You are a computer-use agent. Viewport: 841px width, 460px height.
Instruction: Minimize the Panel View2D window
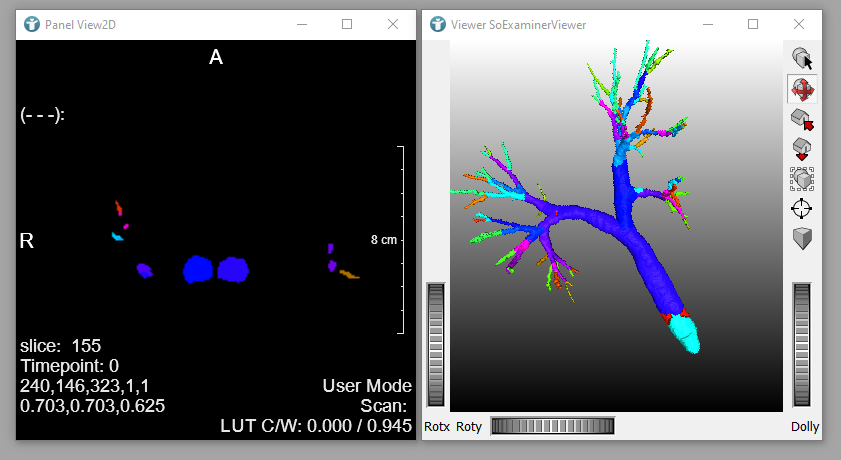[x=301, y=24]
